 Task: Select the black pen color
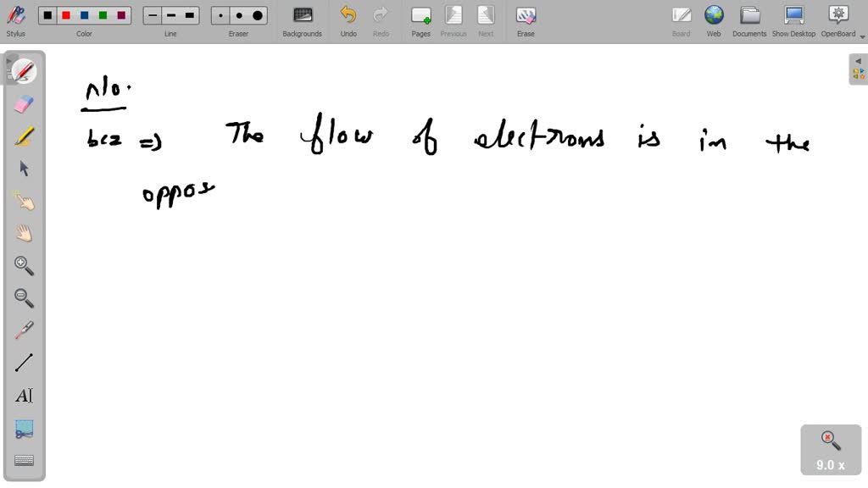coord(47,15)
